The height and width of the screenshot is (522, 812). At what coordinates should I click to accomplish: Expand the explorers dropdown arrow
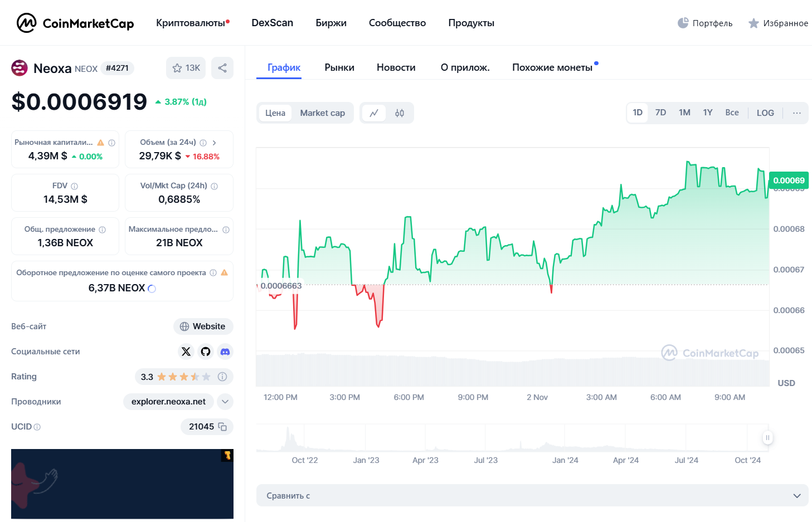pos(225,402)
